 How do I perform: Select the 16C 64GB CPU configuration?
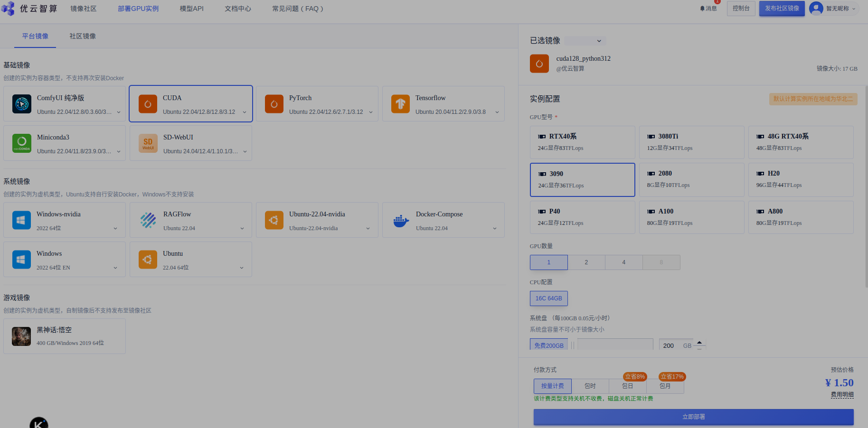coord(548,298)
